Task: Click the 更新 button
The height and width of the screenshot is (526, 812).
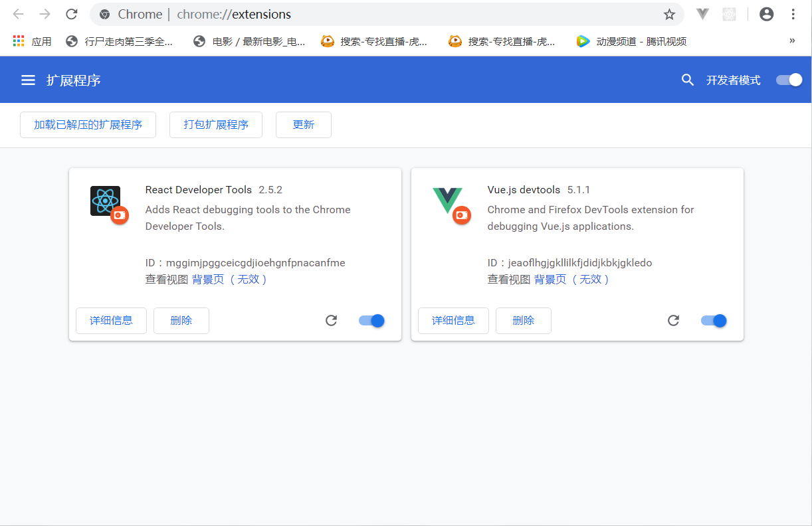Action: click(x=304, y=125)
